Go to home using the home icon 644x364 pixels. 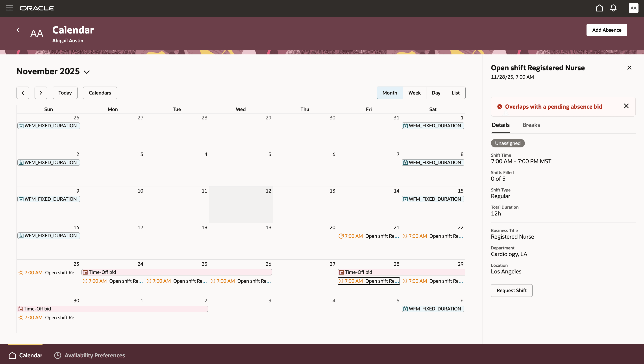click(x=599, y=8)
